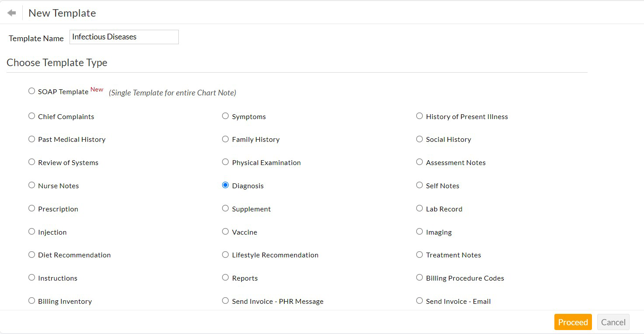Select Billing Procedure Codes option
Viewport: 644px width, 334px height.
click(419, 277)
